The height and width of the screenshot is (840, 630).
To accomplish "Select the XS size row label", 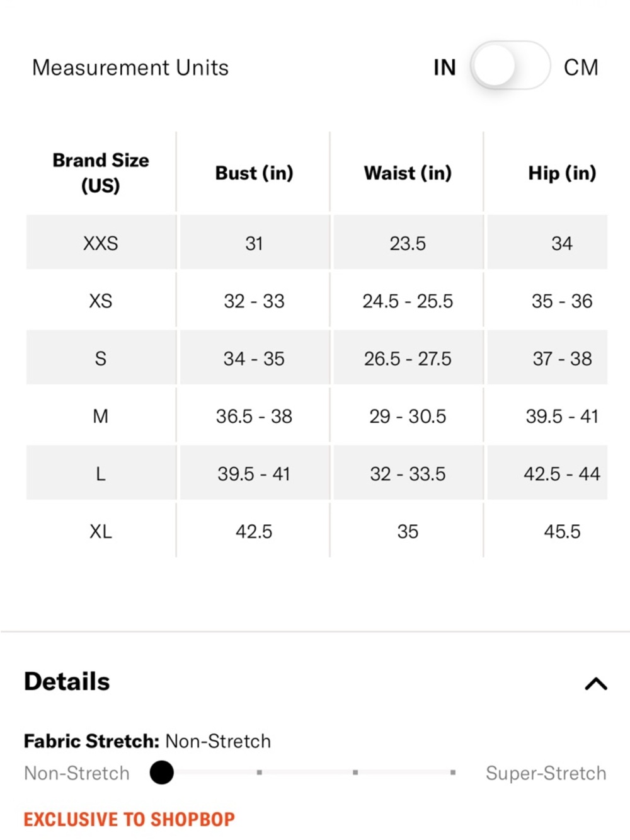I will (101, 301).
